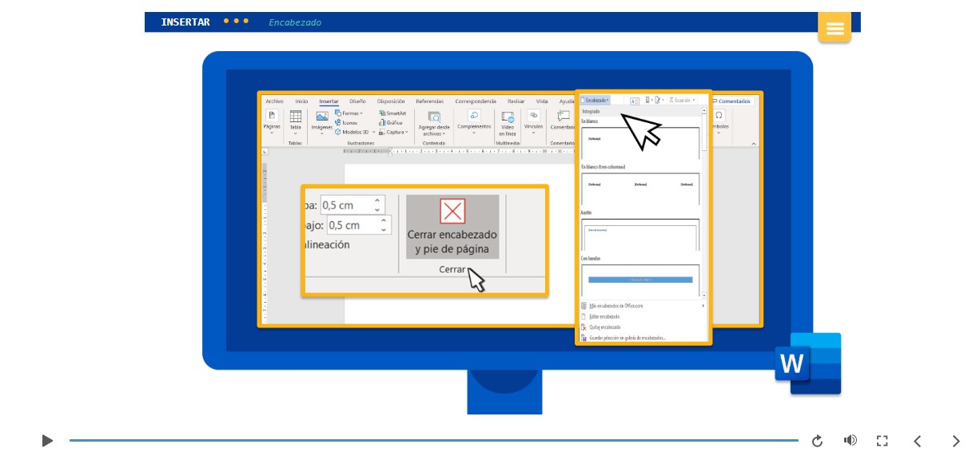Click the replay icon in player bar
Image resolution: width=980 pixels, height=456 pixels.
click(x=817, y=441)
